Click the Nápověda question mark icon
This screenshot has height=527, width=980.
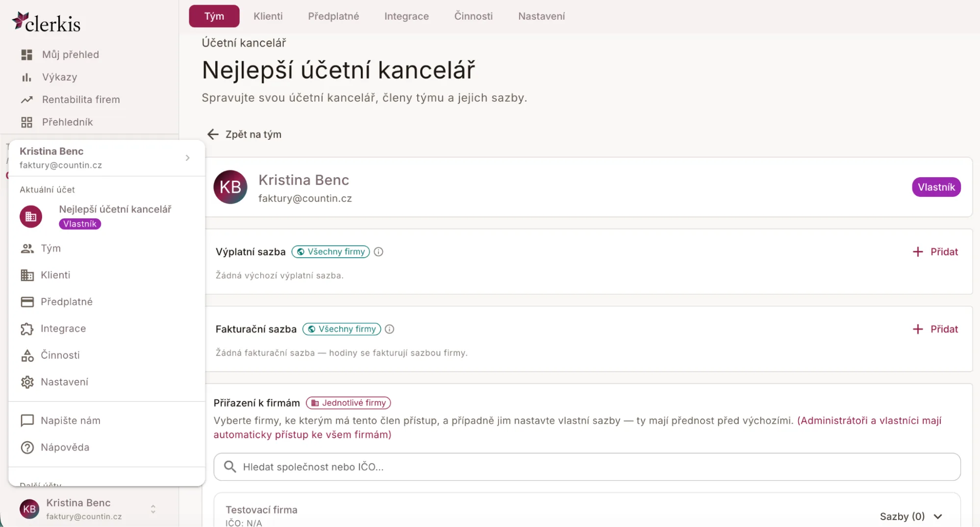[27, 448]
